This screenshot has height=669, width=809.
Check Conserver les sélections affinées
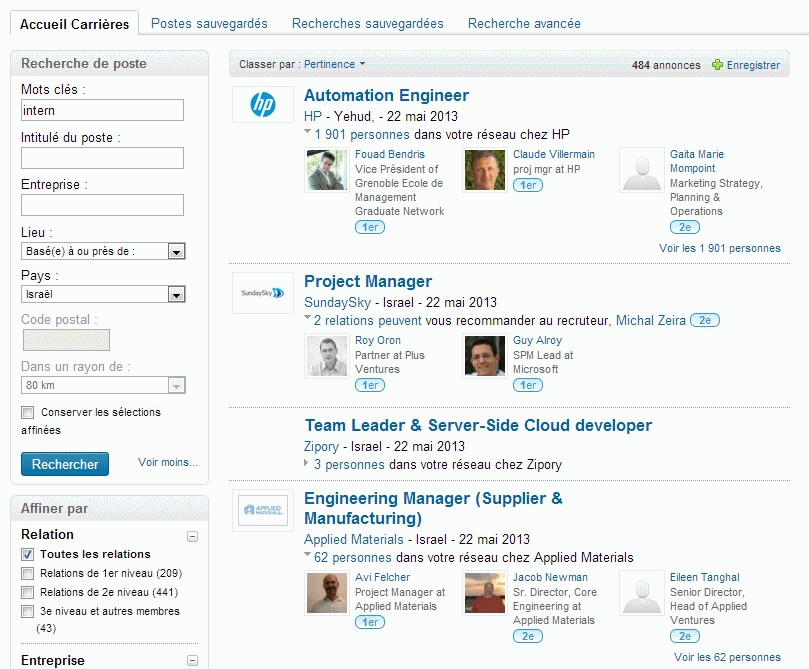tap(27, 413)
